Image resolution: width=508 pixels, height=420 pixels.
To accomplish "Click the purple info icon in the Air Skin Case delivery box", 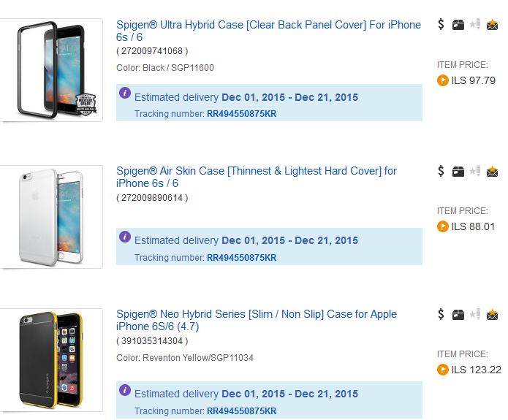I will (125, 237).
